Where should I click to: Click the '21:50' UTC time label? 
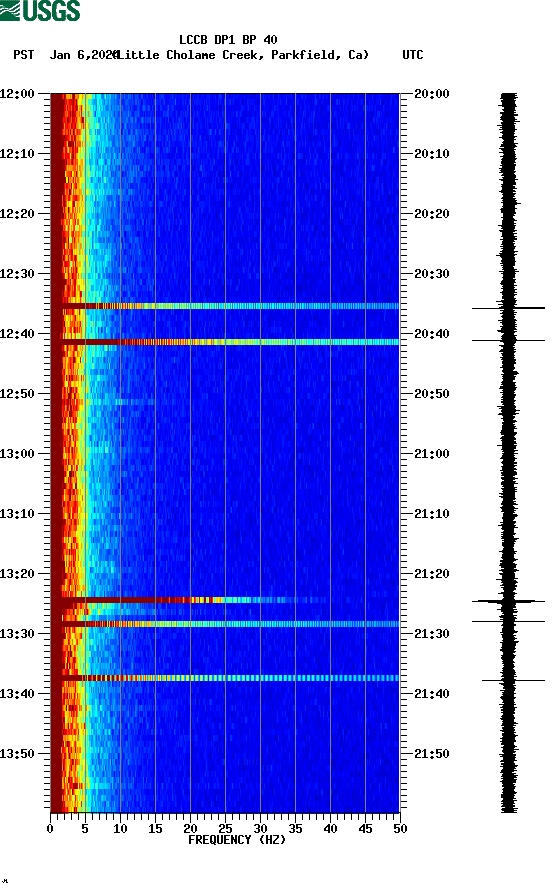[432, 754]
